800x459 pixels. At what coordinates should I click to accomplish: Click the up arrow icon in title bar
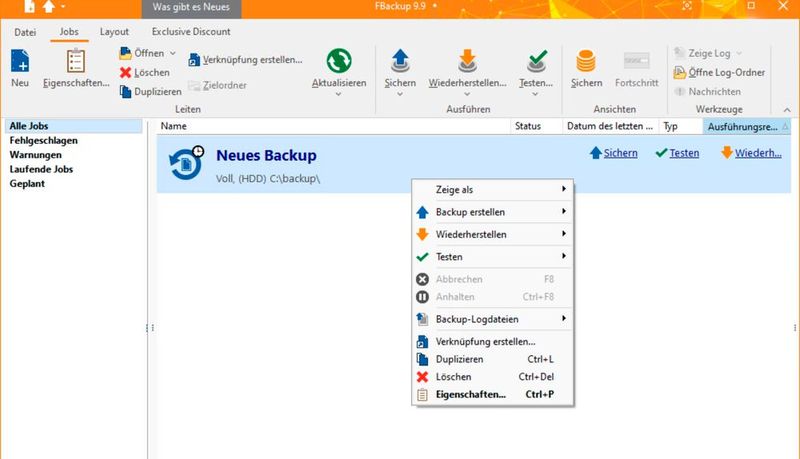[x=48, y=7]
